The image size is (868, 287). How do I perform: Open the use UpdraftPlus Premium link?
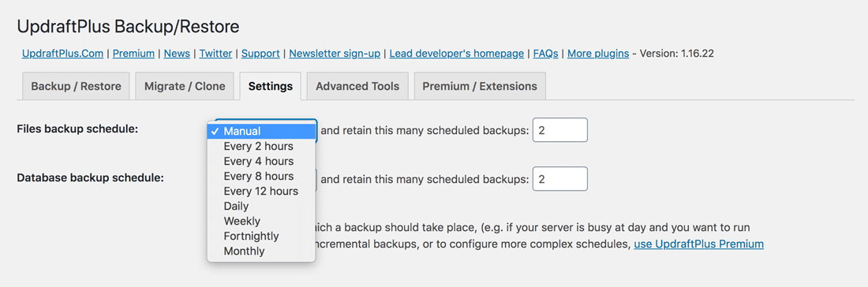(698, 244)
